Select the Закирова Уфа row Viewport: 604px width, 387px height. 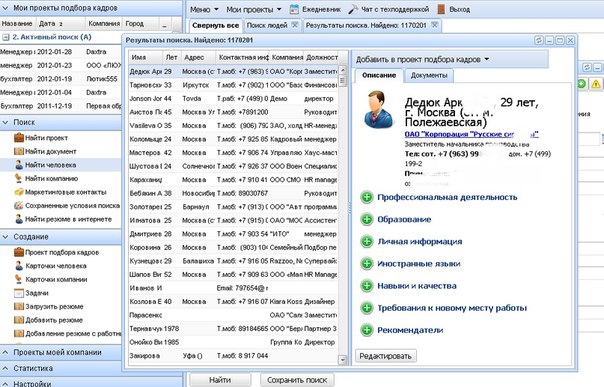233,356
